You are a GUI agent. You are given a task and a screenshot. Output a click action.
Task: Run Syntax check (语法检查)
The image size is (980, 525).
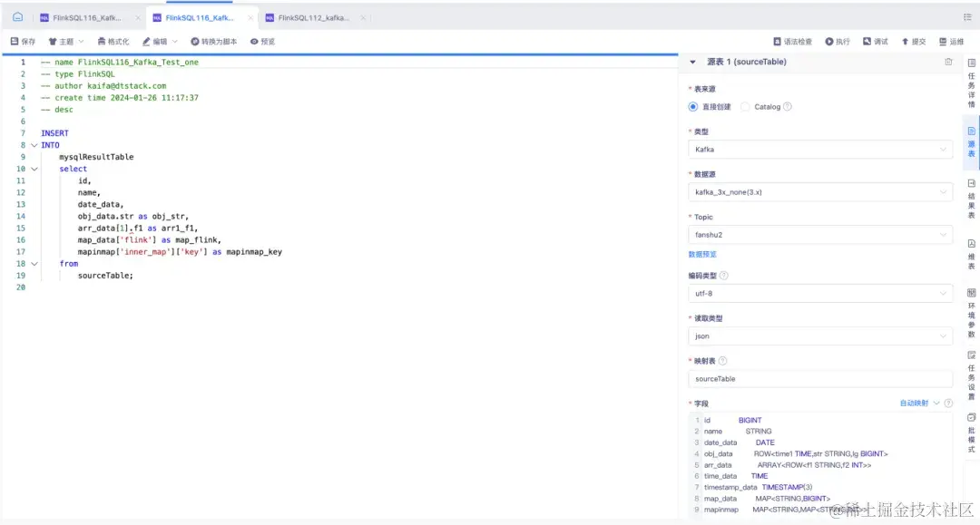pos(792,42)
